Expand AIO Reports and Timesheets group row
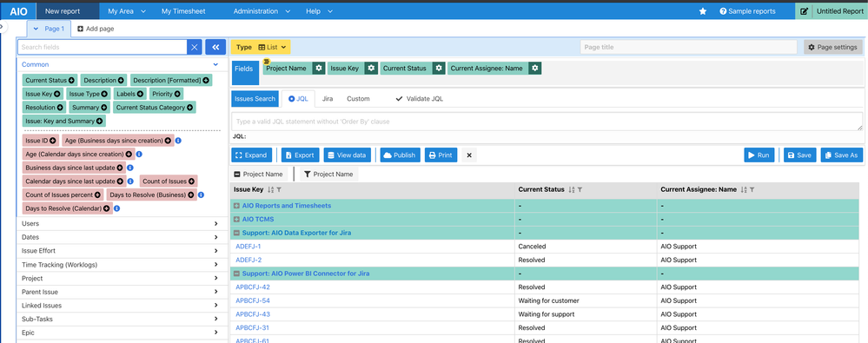The image size is (868, 343). (236, 206)
